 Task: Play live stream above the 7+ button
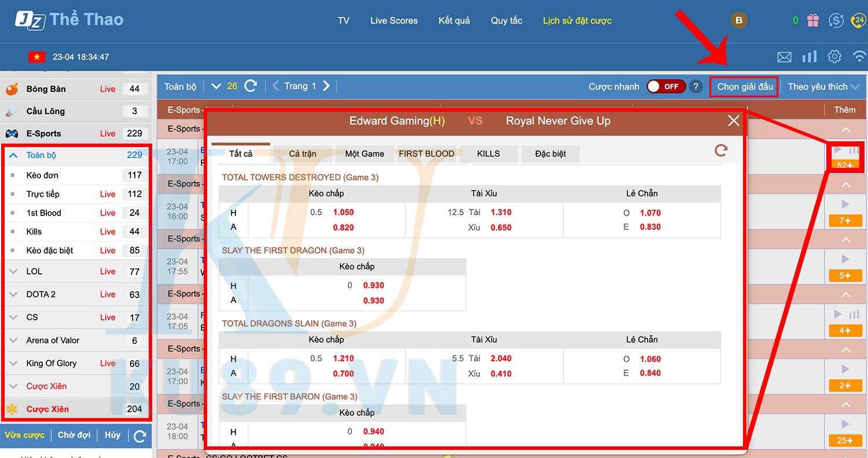coord(845,204)
